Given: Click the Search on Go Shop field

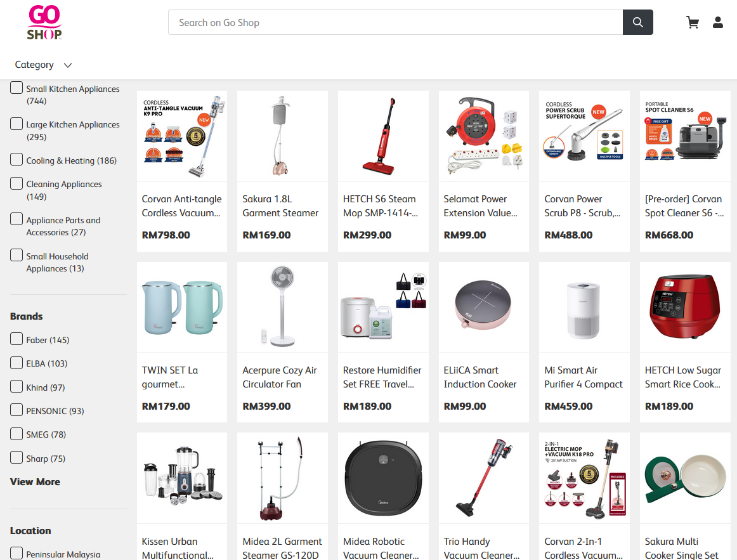Looking at the screenshot, I should [x=395, y=23].
